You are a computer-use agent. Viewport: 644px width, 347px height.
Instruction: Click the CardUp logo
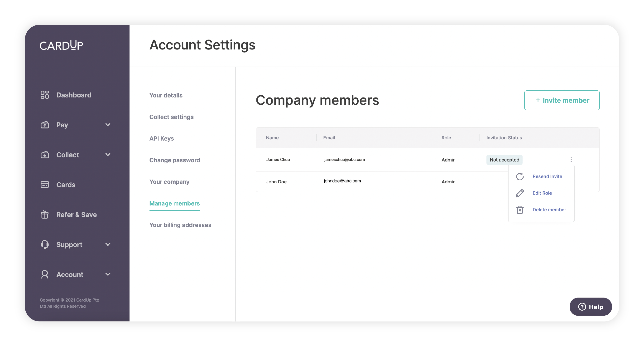(61, 45)
